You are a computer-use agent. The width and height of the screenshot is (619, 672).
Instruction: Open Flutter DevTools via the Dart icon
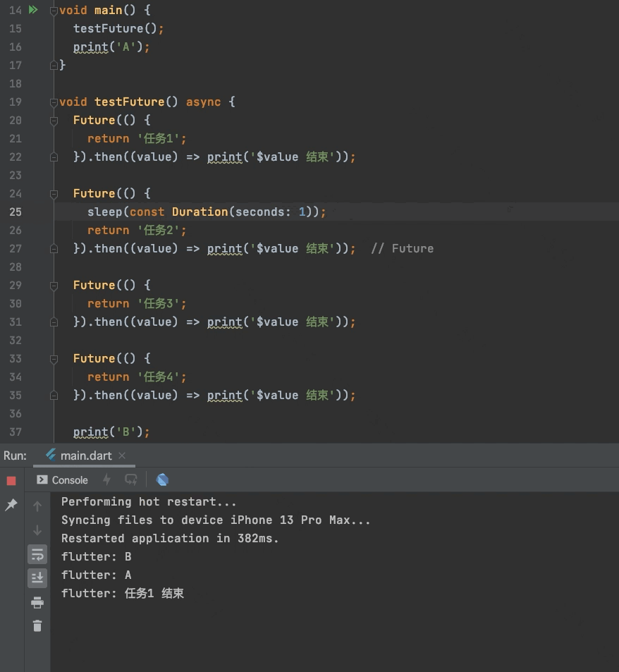(x=162, y=479)
